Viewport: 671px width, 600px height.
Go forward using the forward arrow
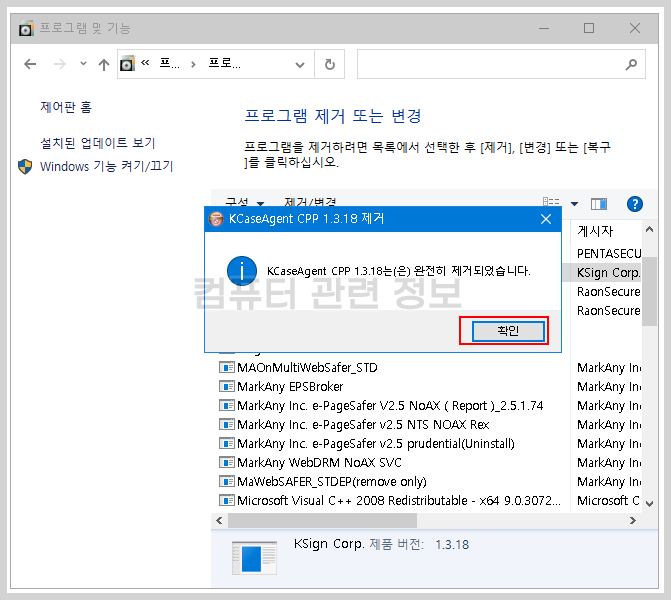(60, 64)
